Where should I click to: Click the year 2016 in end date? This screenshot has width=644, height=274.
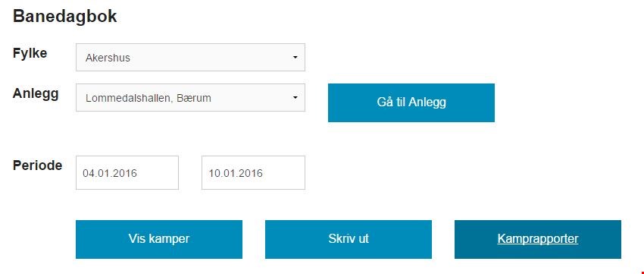pos(250,173)
